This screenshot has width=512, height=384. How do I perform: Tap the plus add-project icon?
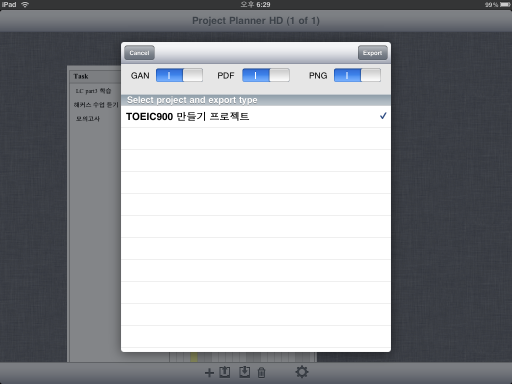click(x=209, y=372)
